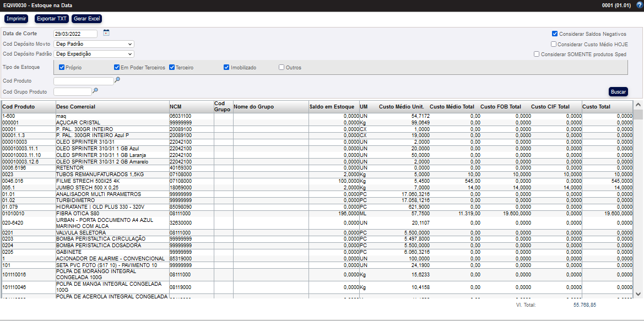Click the Cod Produto text field

[x=83, y=81]
